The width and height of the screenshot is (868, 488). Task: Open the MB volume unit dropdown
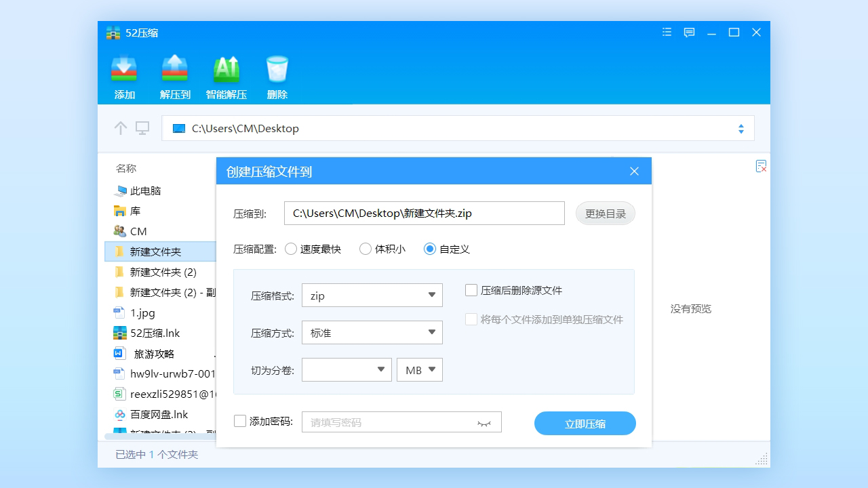click(x=420, y=369)
